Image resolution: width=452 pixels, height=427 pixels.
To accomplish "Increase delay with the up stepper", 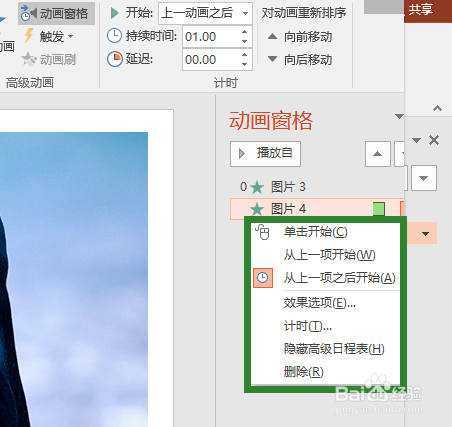I will [245, 55].
